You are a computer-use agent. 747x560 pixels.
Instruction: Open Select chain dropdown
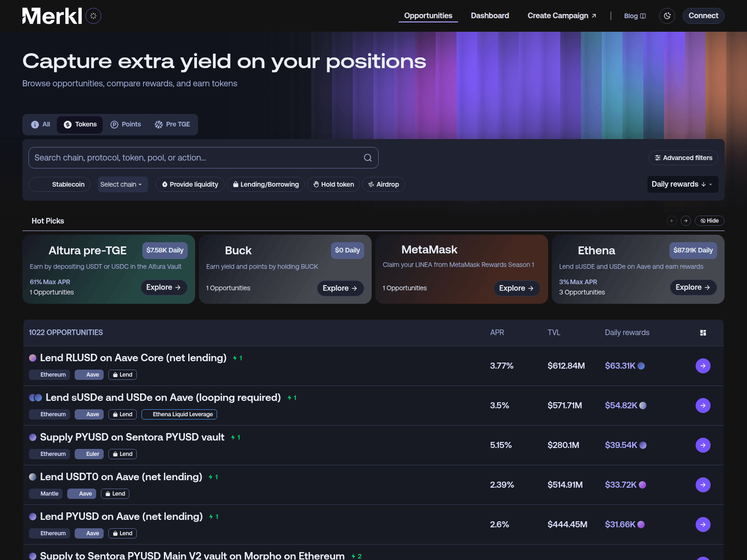[123, 184]
